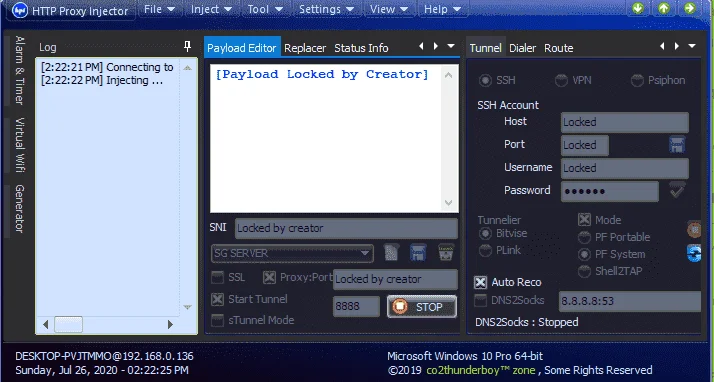Click Log horizontal scrollbar right arrow
Screen dimensions: 714x382
(170, 325)
